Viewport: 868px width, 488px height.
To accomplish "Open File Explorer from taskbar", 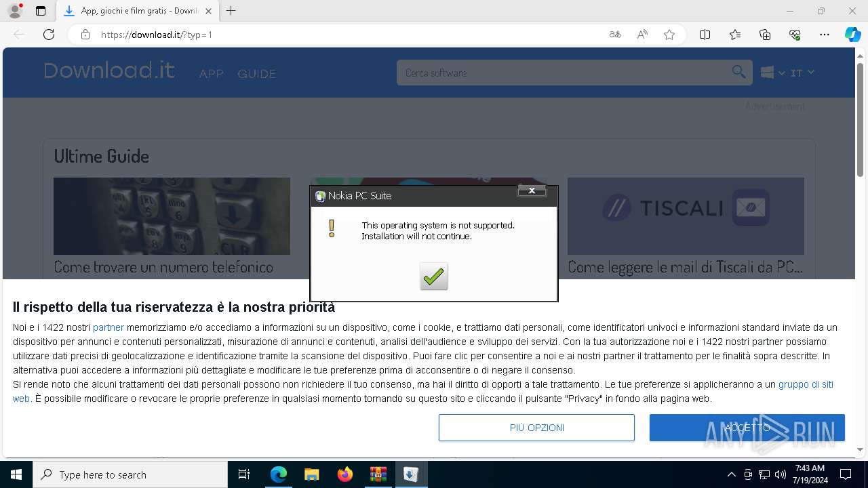I will 311,474.
